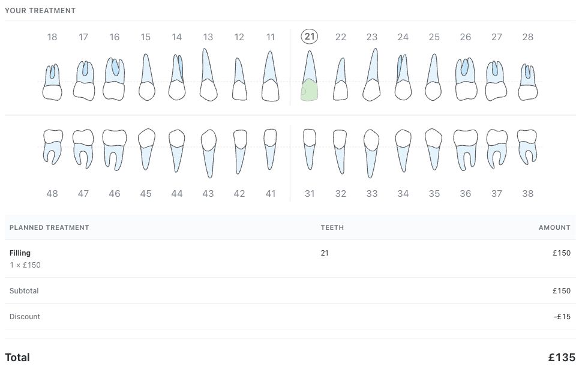This screenshot has height=381, width=588.
Task: Click lower premolar tooth 34
Action: pyautogui.click(x=403, y=151)
